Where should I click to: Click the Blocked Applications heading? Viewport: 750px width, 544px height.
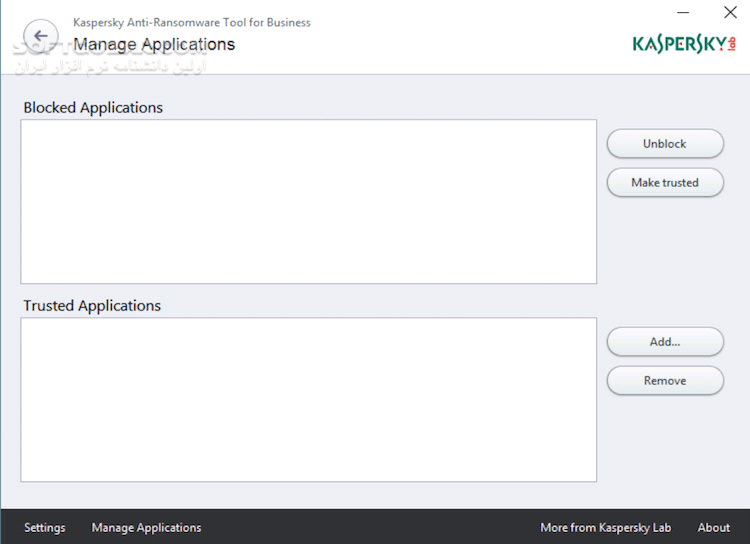(93, 108)
